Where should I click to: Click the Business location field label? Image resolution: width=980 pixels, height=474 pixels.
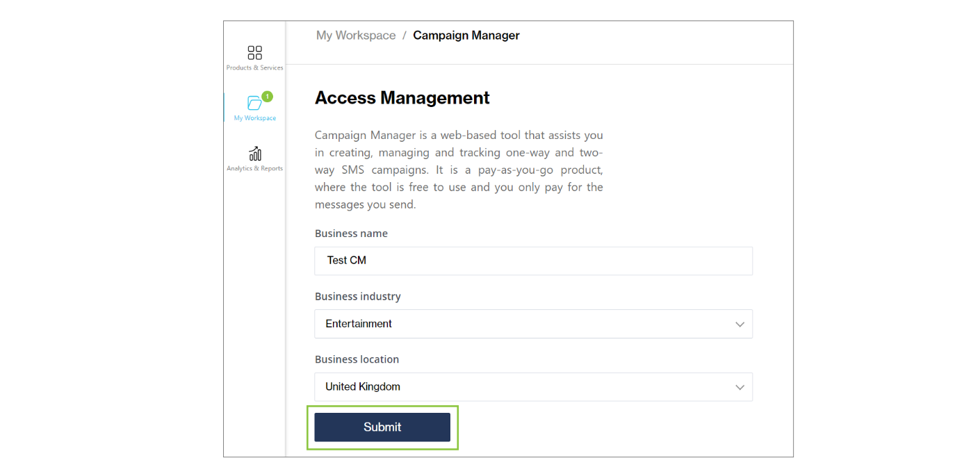tap(357, 359)
